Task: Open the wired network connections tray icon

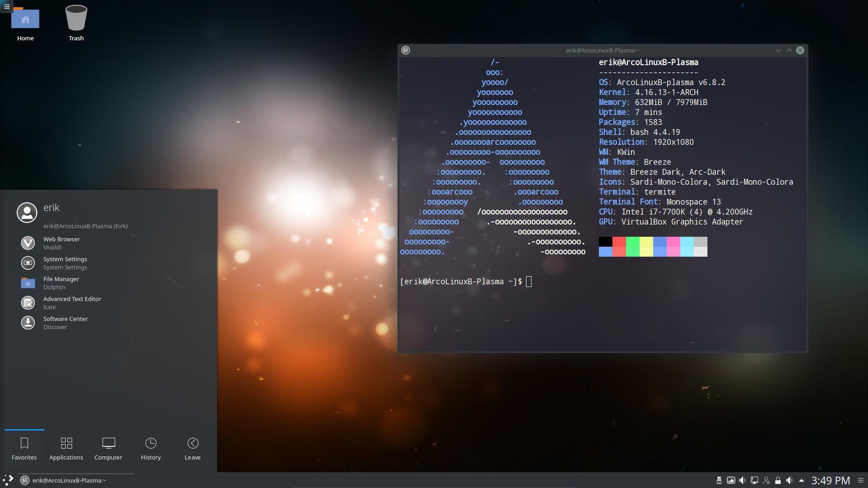Action: [x=754, y=480]
